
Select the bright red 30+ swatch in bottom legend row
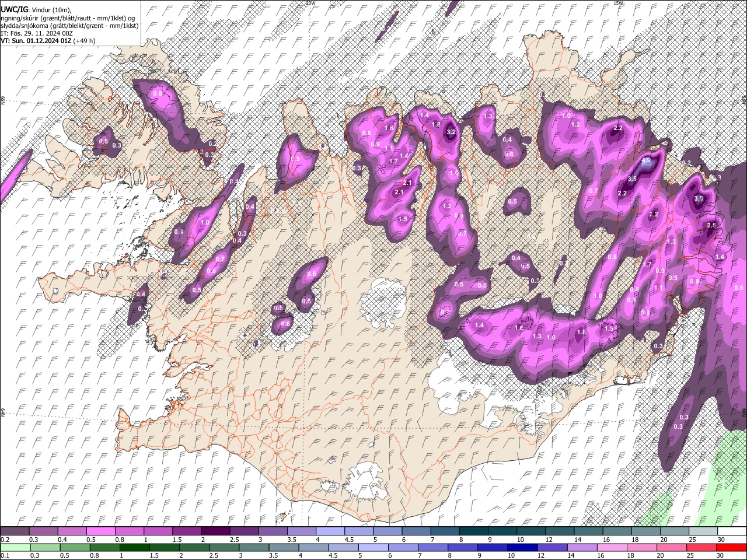pos(732,547)
